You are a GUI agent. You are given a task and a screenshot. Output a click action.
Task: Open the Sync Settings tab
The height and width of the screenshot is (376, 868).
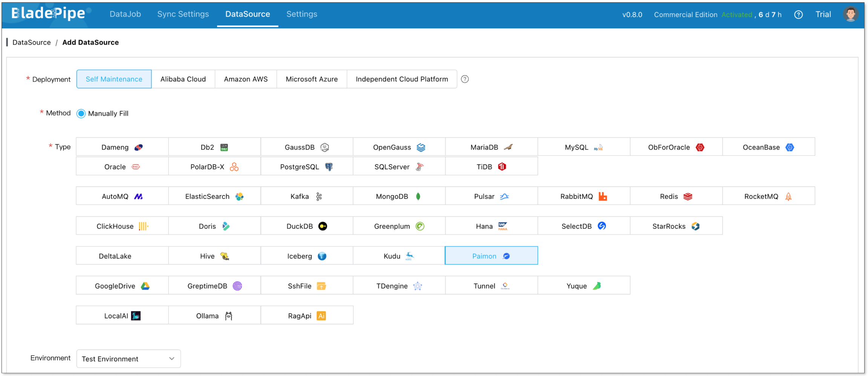[183, 14]
